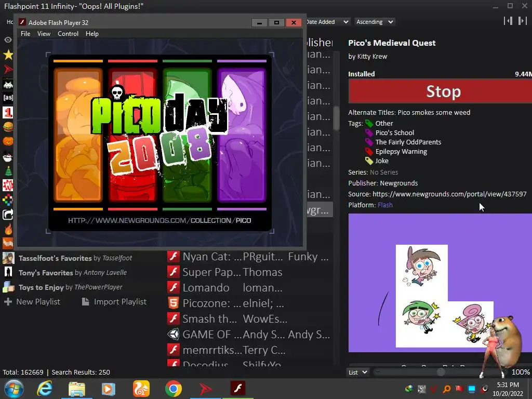Open Help menu in Flash Player
The image size is (532, 399).
[92, 34]
